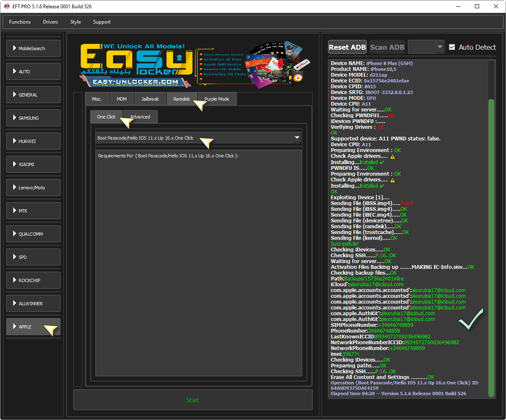Expand the MTK sidebar section
This screenshot has height=420, width=506.
[34, 211]
